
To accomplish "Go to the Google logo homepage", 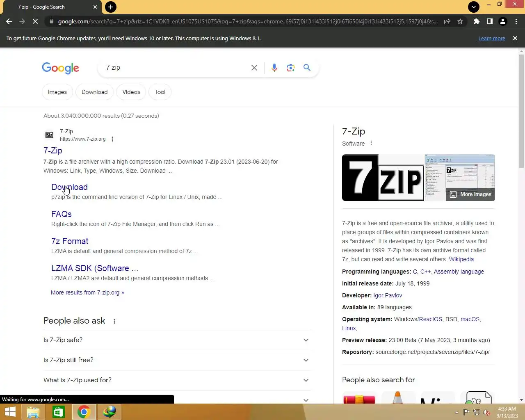I will point(60,68).
